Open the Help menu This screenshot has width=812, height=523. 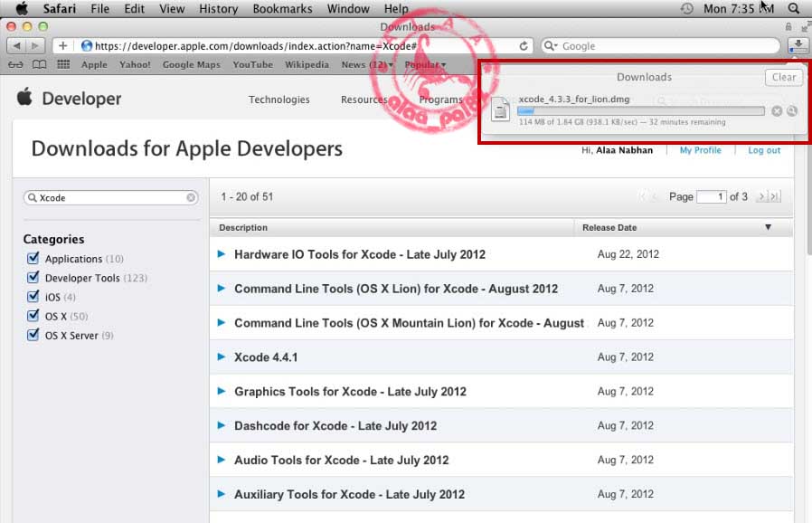pos(396,9)
